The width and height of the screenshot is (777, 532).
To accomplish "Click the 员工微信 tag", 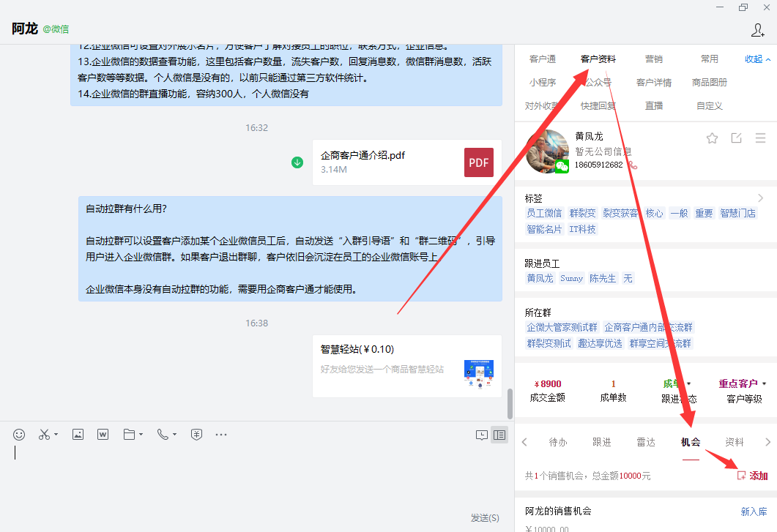I will click(x=544, y=213).
